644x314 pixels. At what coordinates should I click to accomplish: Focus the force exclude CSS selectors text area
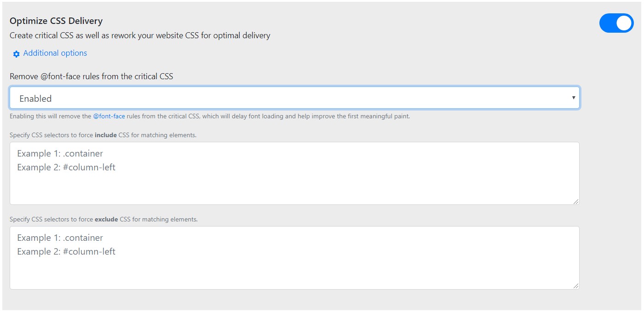[294, 258]
